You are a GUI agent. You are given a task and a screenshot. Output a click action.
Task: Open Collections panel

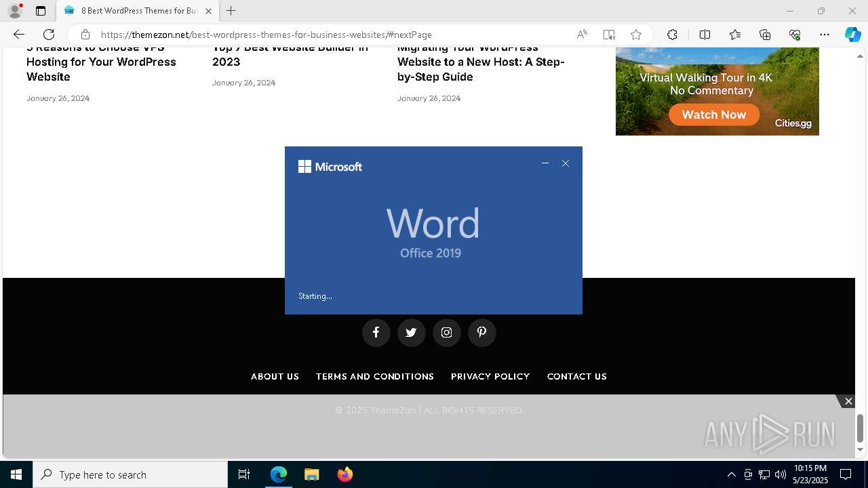(765, 35)
